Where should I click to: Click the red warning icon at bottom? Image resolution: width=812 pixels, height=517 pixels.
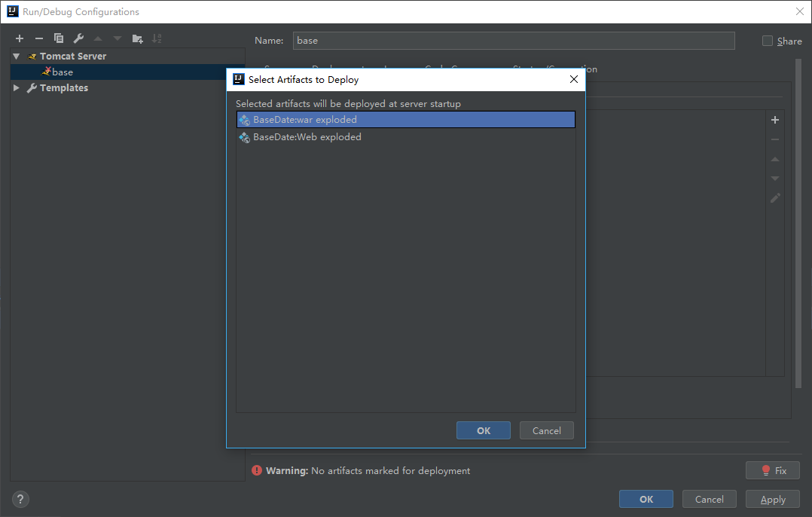(x=257, y=470)
